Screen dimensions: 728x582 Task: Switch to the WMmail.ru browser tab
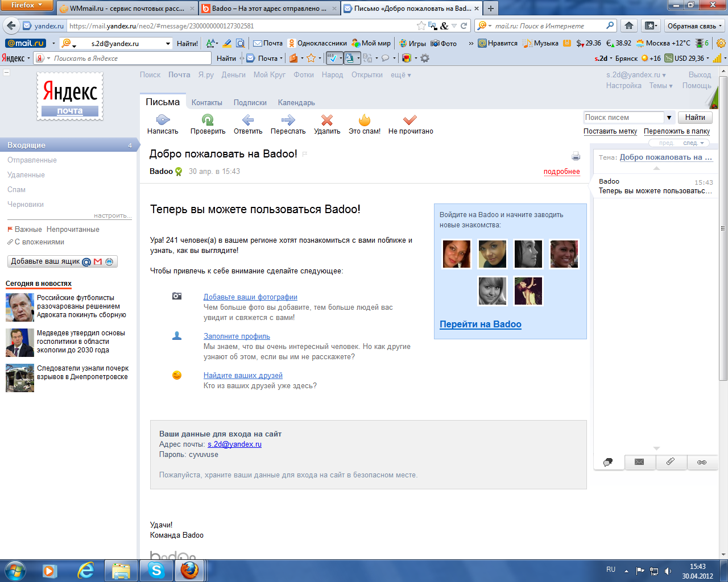click(127, 9)
